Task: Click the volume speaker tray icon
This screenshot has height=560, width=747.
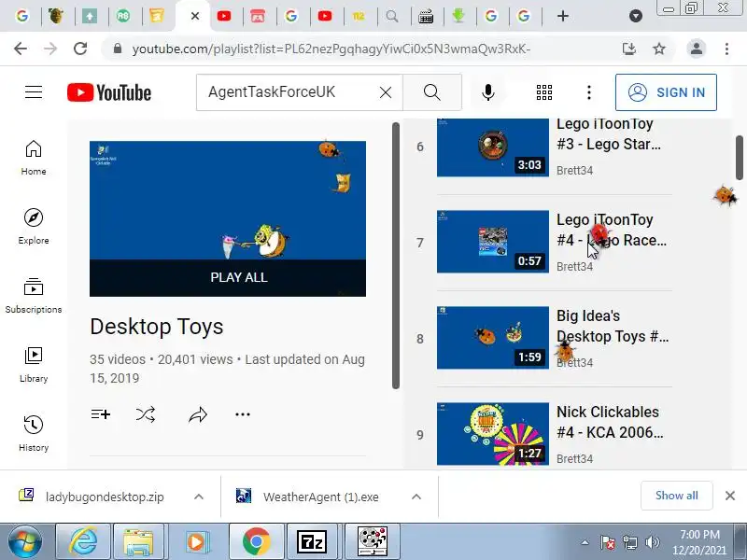Action: (652, 542)
